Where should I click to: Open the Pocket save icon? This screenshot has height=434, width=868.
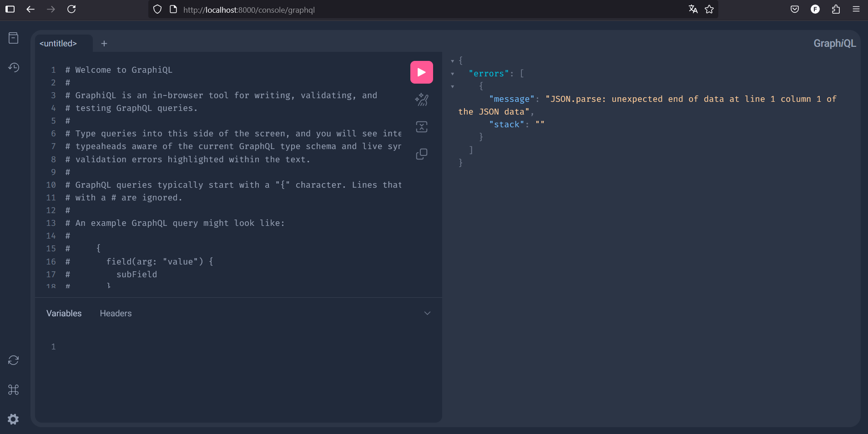[x=795, y=9]
